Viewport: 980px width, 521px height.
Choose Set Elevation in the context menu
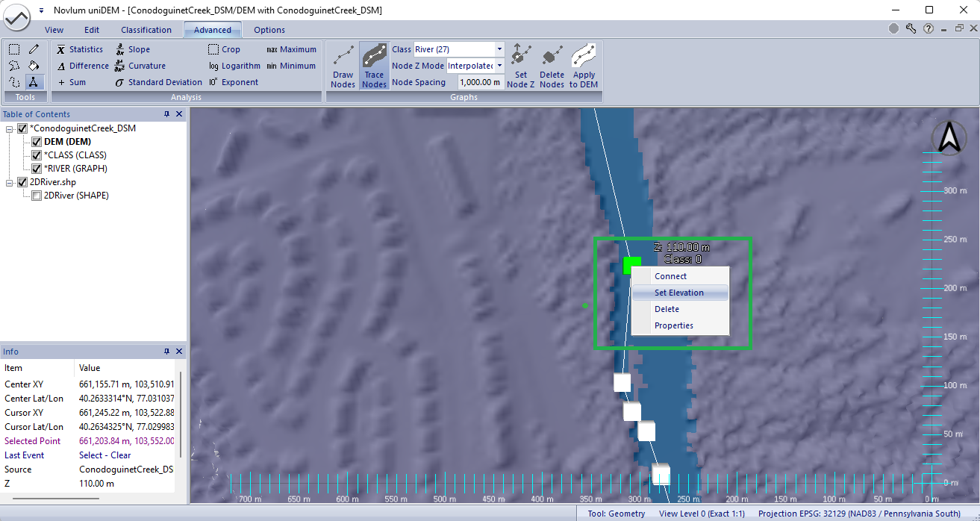pos(679,293)
